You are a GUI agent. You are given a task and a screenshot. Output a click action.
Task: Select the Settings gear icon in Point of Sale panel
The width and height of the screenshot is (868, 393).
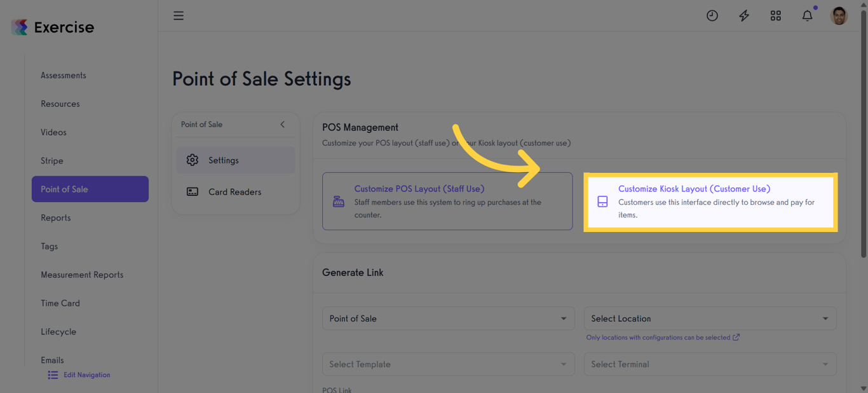pyautogui.click(x=193, y=160)
